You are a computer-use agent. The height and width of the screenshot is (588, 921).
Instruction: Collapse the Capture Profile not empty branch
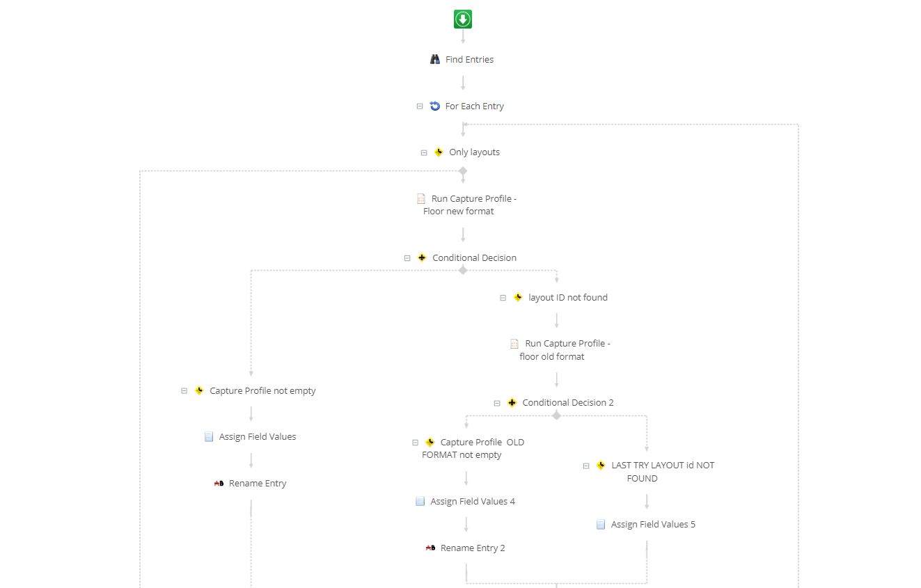[184, 391]
